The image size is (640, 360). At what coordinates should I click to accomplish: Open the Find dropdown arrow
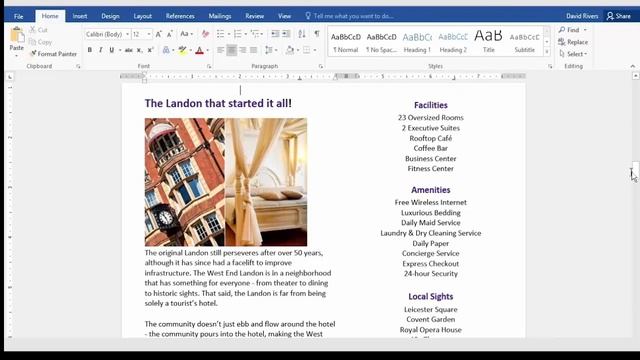tap(585, 30)
